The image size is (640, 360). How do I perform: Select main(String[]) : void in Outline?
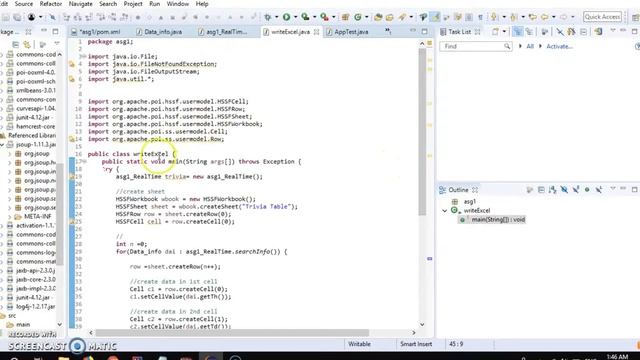coord(492,220)
